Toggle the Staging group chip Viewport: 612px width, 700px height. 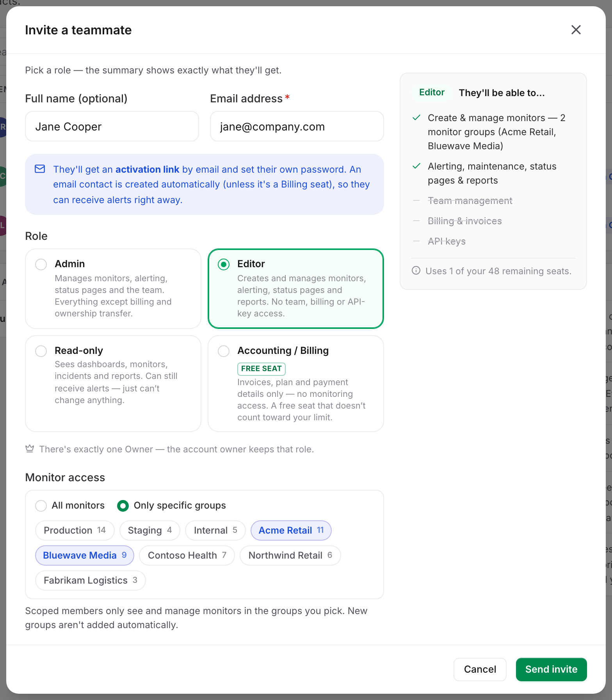tap(150, 530)
